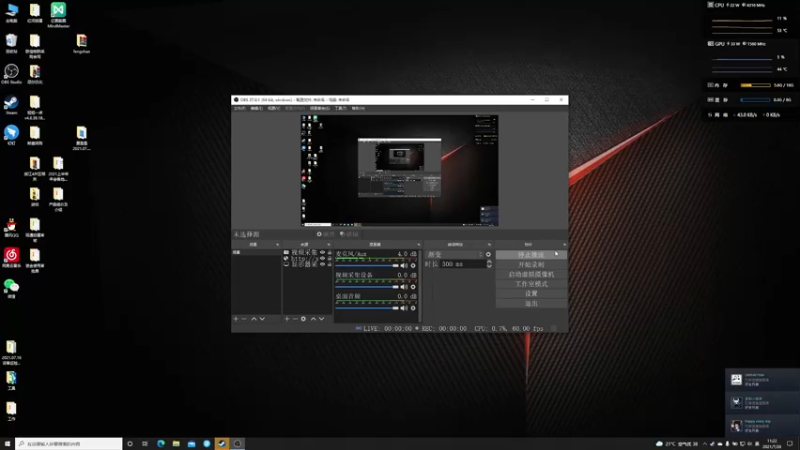
Task: Move source up in Sources panel
Action: click(313, 319)
